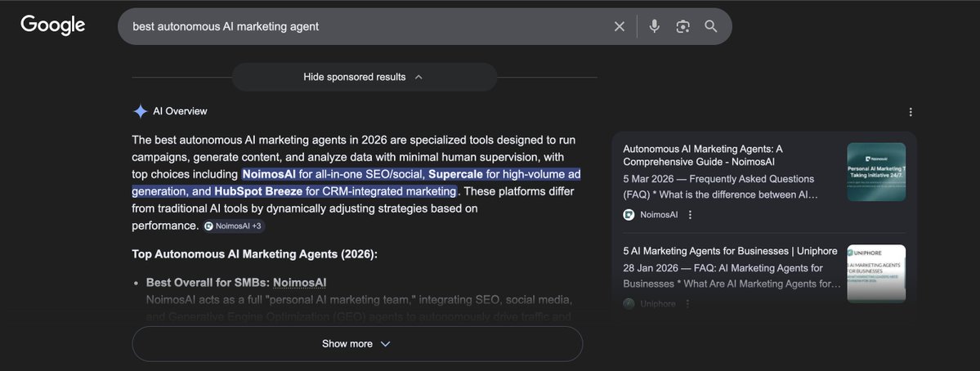Click the Google logo

coord(53,25)
